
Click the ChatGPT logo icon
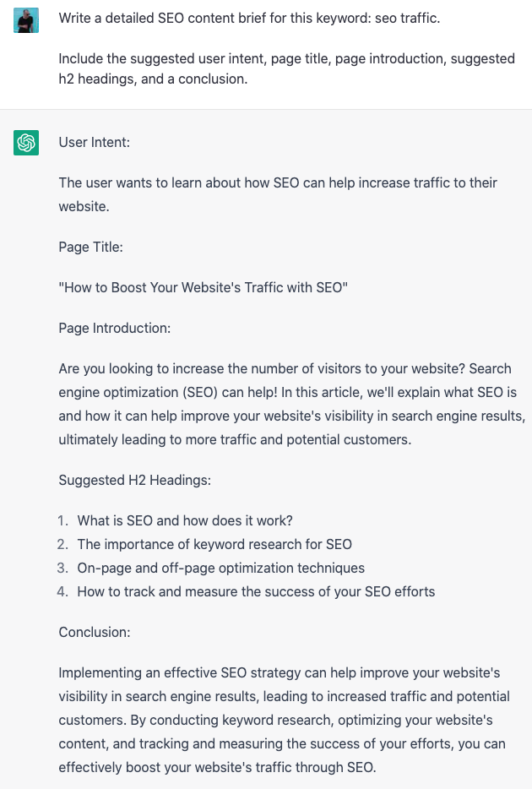[26, 143]
